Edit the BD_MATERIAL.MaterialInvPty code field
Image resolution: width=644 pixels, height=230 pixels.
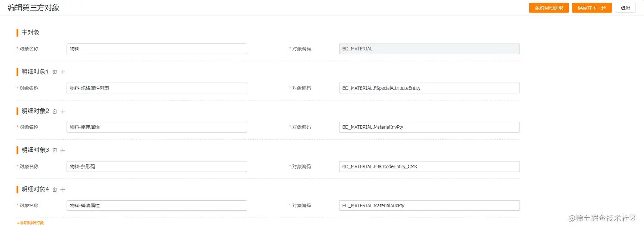[x=429, y=127]
